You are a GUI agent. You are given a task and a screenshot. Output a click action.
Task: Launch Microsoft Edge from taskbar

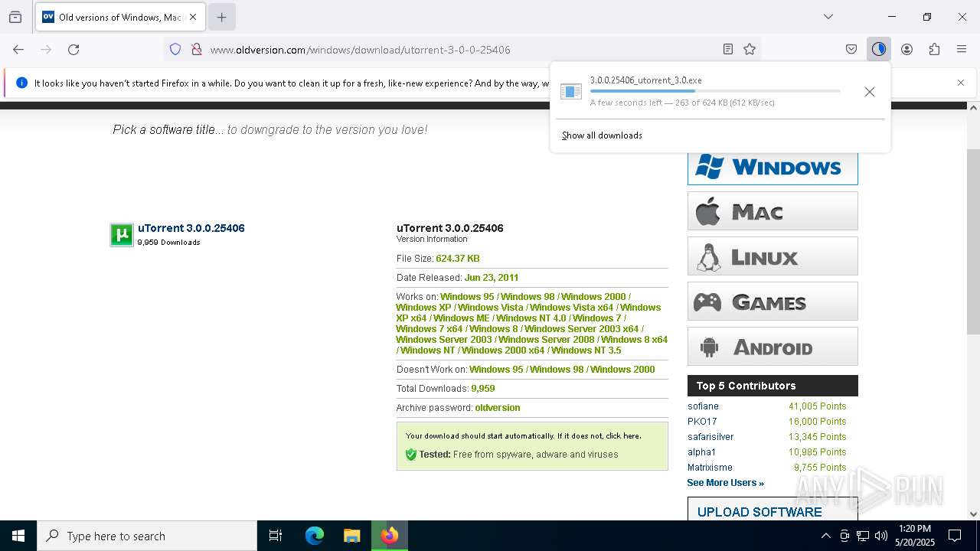(x=315, y=536)
